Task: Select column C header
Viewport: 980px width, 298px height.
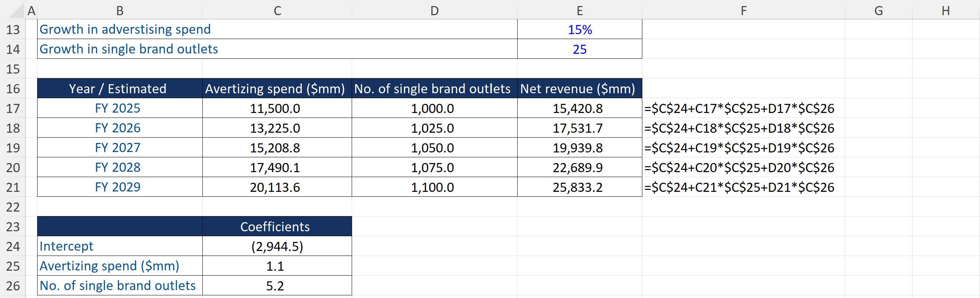Action: tap(277, 11)
